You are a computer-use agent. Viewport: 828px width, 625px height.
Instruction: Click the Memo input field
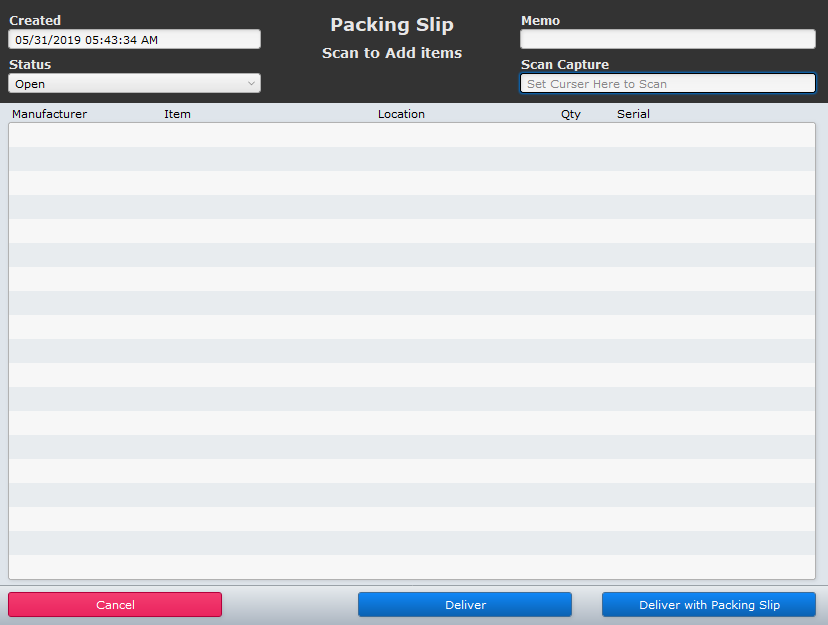(667, 38)
